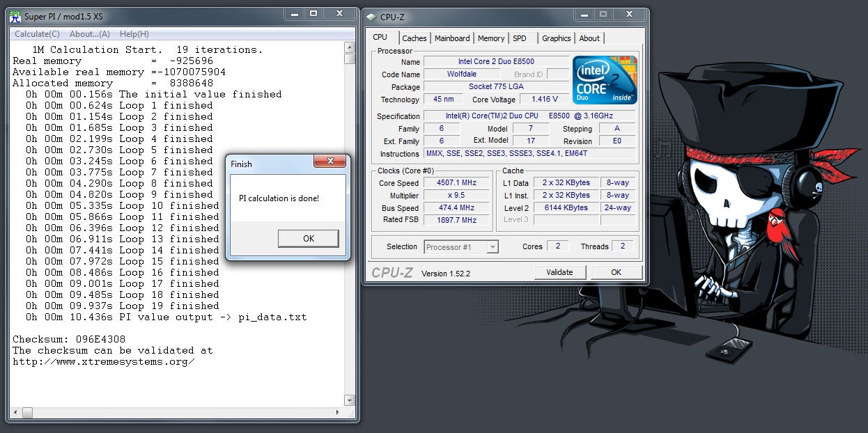Click the 'Allocated memory = 8388648' line
Image resolution: width=868 pixels, height=433 pixels.
tap(113, 83)
